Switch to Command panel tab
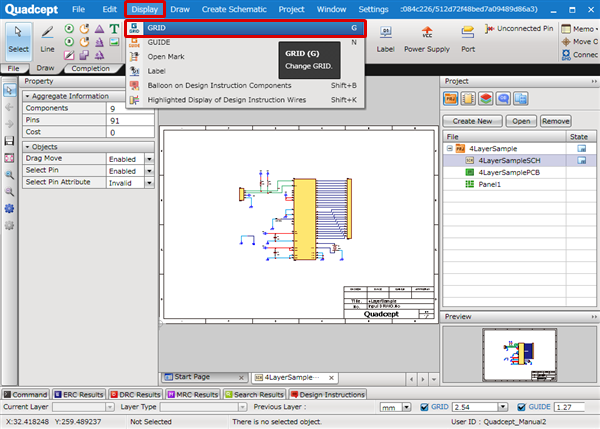600x429 pixels. pos(26,395)
